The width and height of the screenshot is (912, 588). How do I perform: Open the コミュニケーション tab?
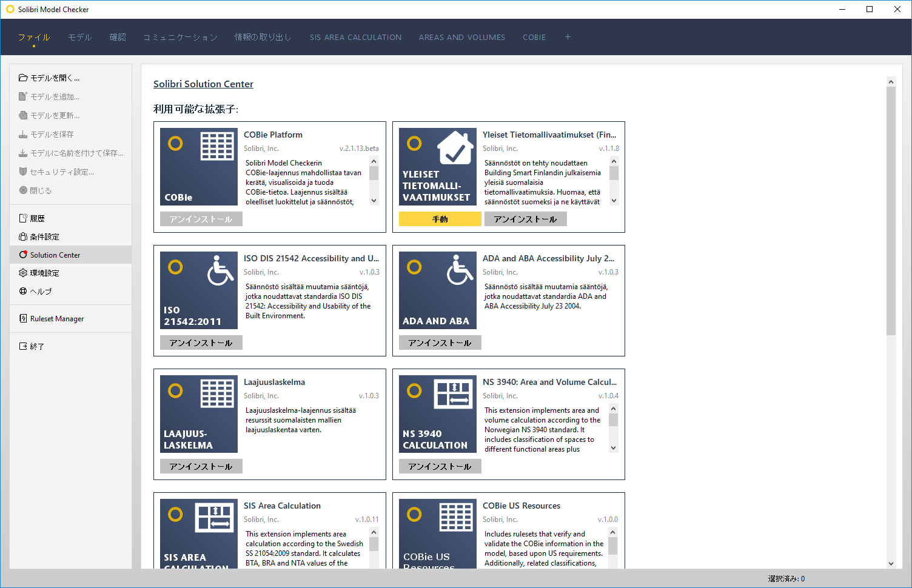(x=180, y=37)
